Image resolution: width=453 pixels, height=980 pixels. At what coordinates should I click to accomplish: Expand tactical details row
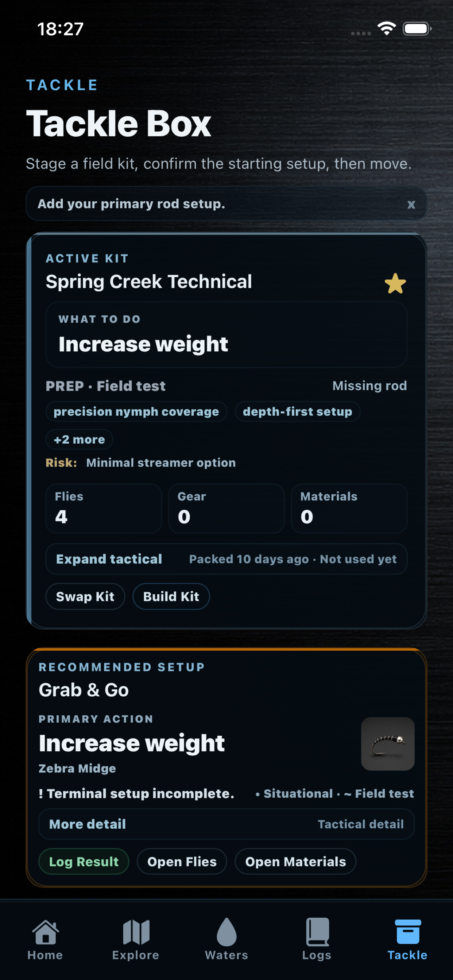coord(226,559)
